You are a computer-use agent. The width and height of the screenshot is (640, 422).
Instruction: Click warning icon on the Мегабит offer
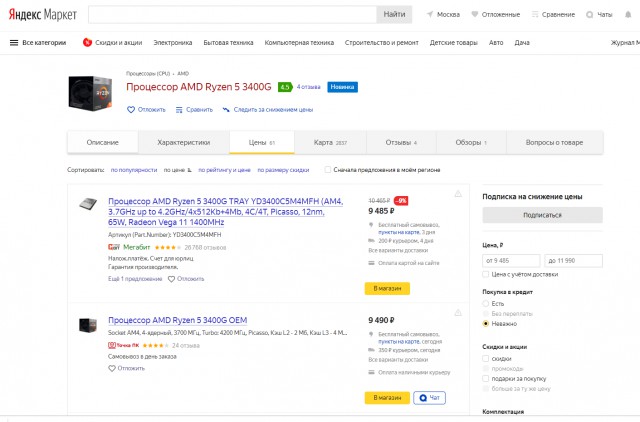coord(458,194)
